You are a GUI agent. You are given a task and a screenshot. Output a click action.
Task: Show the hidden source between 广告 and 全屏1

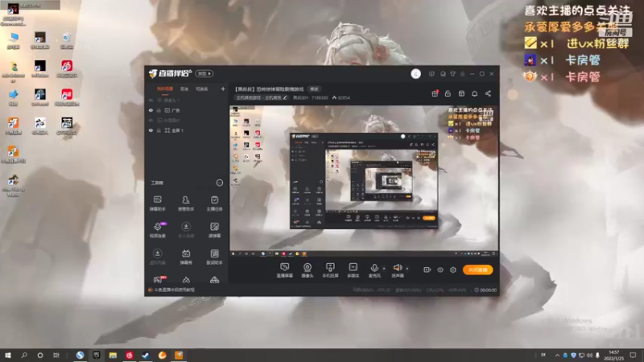pyautogui.click(x=151, y=120)
